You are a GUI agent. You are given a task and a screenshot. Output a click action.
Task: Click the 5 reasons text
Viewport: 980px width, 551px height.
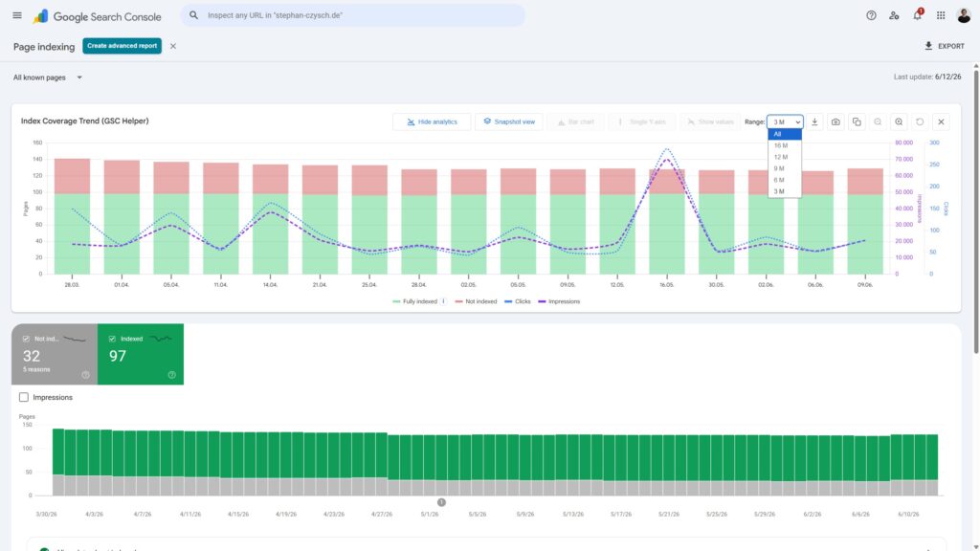pyautogui.click(x=36, y=370)
